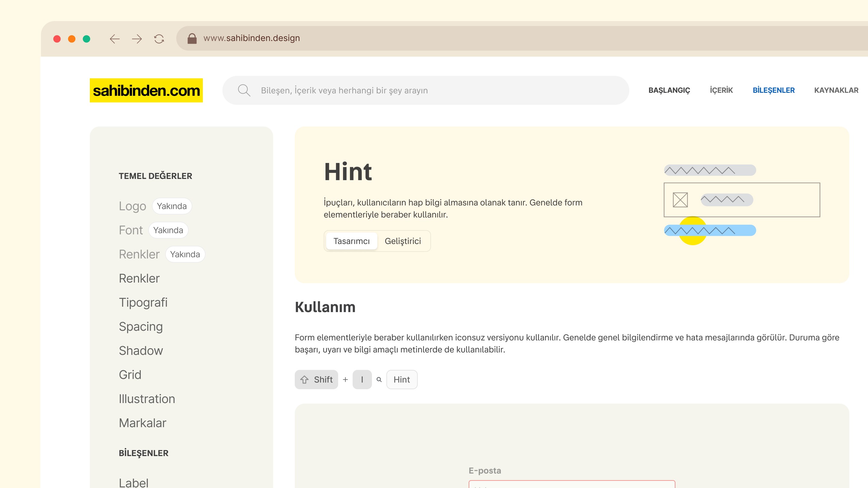
Task: Go to the KAYNAKLAR menu item
Action: [836, 90]
